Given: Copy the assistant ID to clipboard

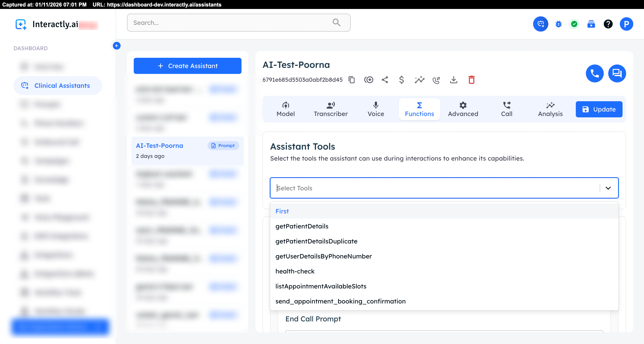Looking at the screenshot, I should click(x=352, y=80).
